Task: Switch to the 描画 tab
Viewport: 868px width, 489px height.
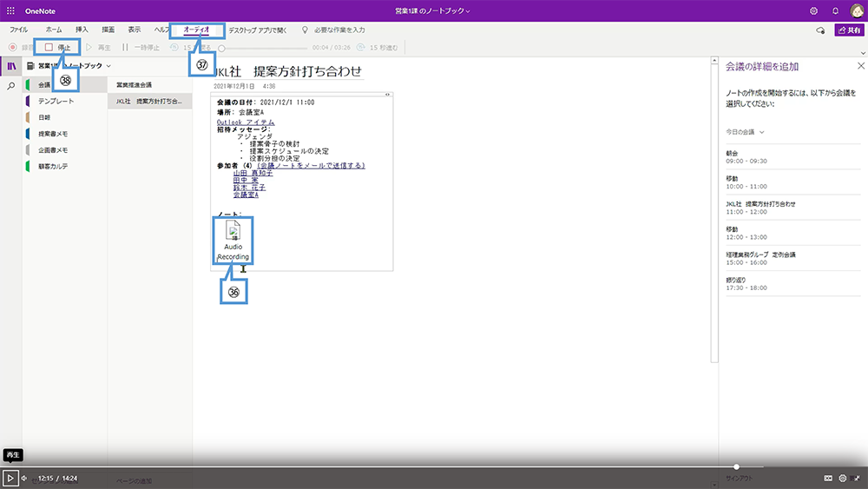Action: pos(108,30)
